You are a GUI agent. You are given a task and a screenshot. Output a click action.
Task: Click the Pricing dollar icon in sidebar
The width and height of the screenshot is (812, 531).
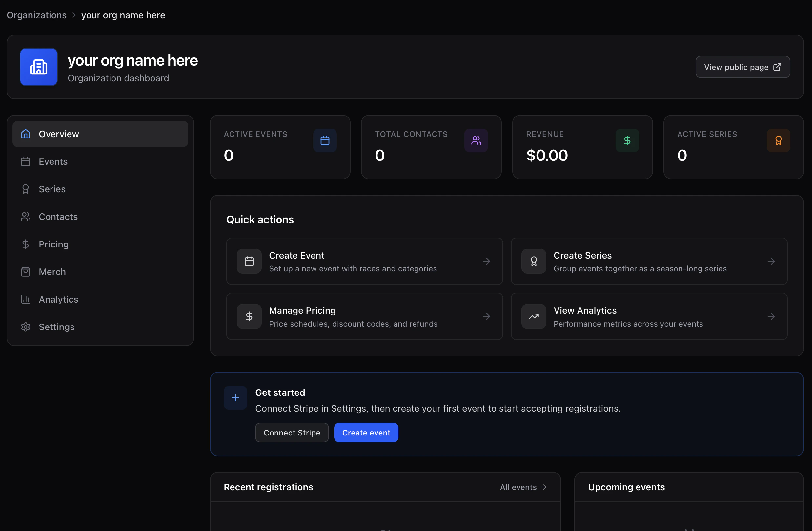point(26,244)
